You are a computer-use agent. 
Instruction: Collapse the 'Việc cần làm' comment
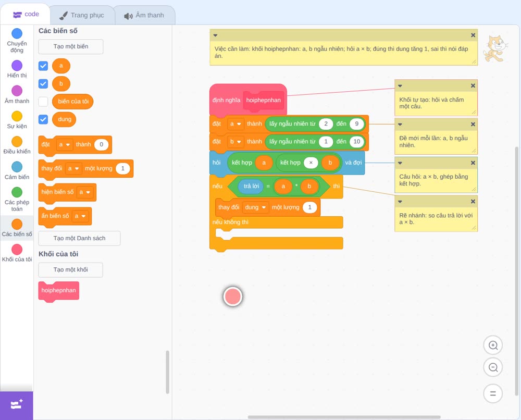(215, 35)
